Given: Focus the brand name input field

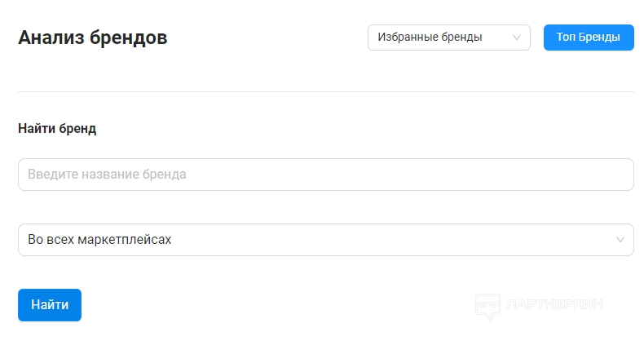Looking at the screenshot, I should [325, 175].
